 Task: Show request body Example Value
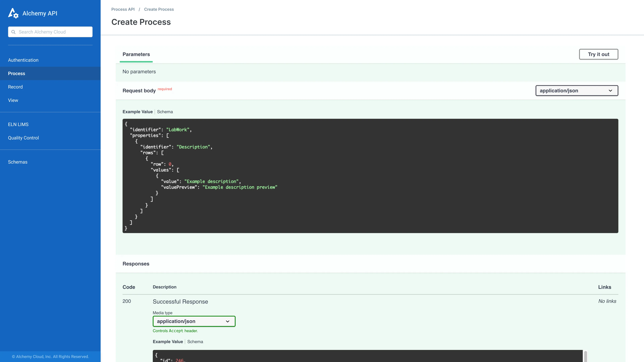(x=138, y=112)
